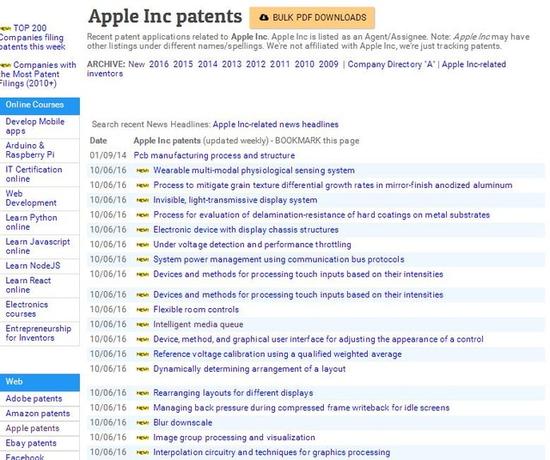
Task: Open Image group processing and visualization patent
Action: tap(234, 438)
